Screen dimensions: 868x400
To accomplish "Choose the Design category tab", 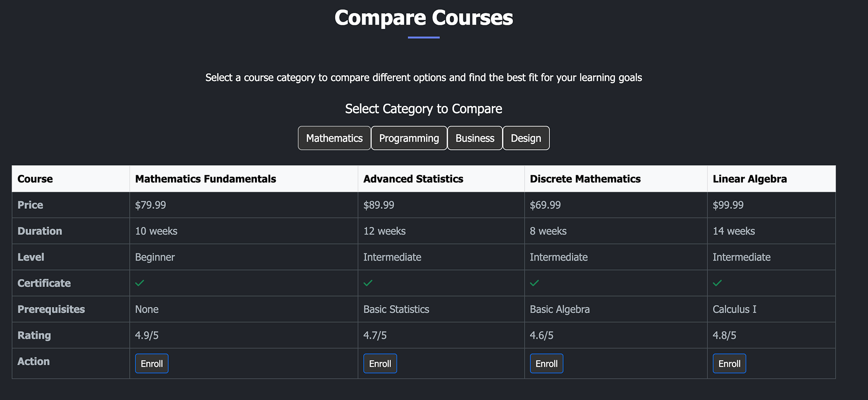I will pos(526,138).
